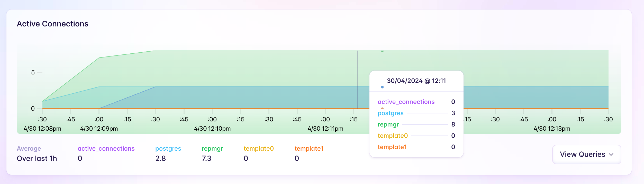Screen dimensions: 644x184
Task: Click the y-axis tick label 5
Action: pos(33,72)
